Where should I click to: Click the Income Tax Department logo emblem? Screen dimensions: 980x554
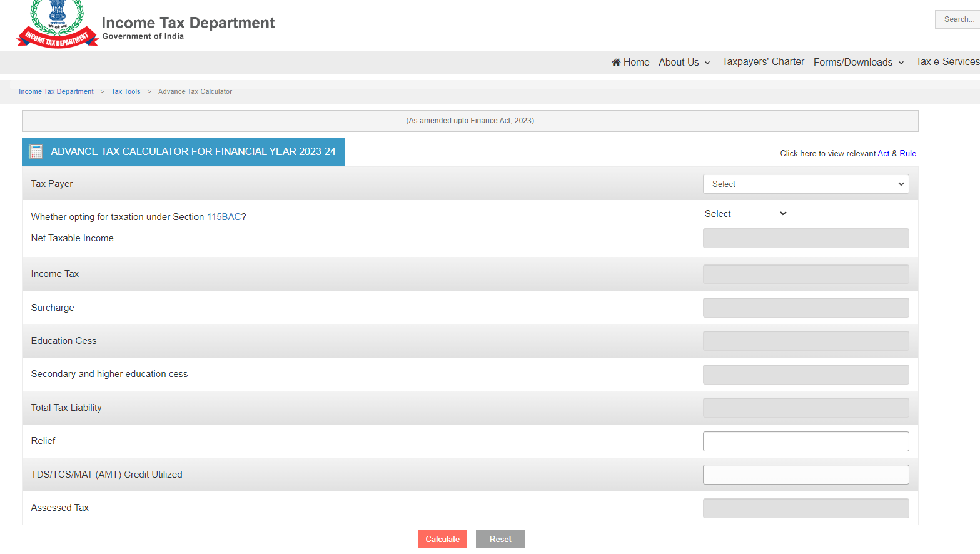(x=57, y=24)
